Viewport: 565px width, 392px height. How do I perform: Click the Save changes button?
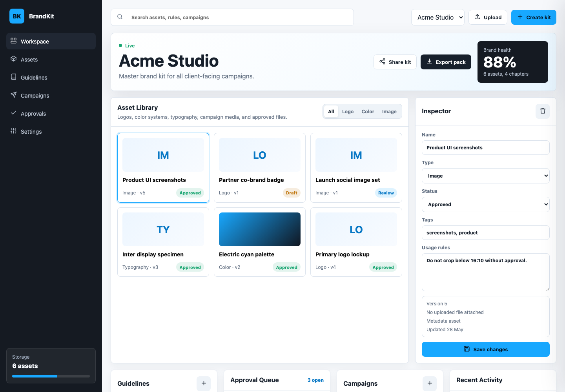click(486, 349)
